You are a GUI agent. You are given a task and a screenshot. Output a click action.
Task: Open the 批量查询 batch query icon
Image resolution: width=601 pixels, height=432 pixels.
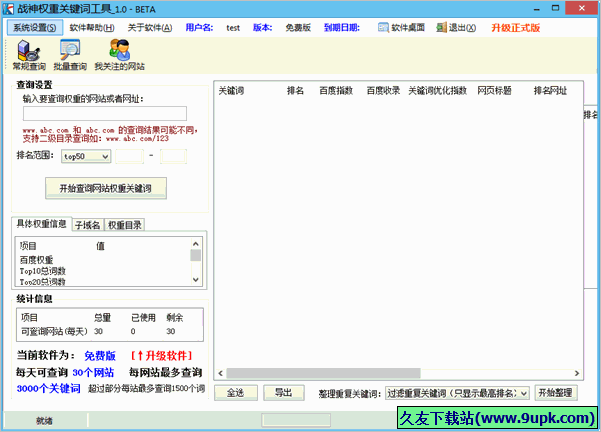pyautogui.click(x=70, y=55)
